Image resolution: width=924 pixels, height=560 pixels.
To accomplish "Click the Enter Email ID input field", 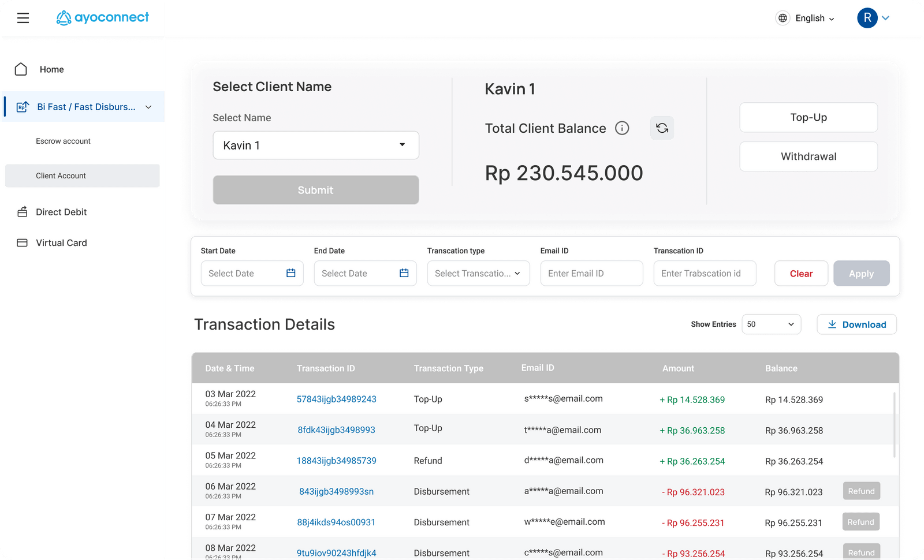I will tap(591, 273).
